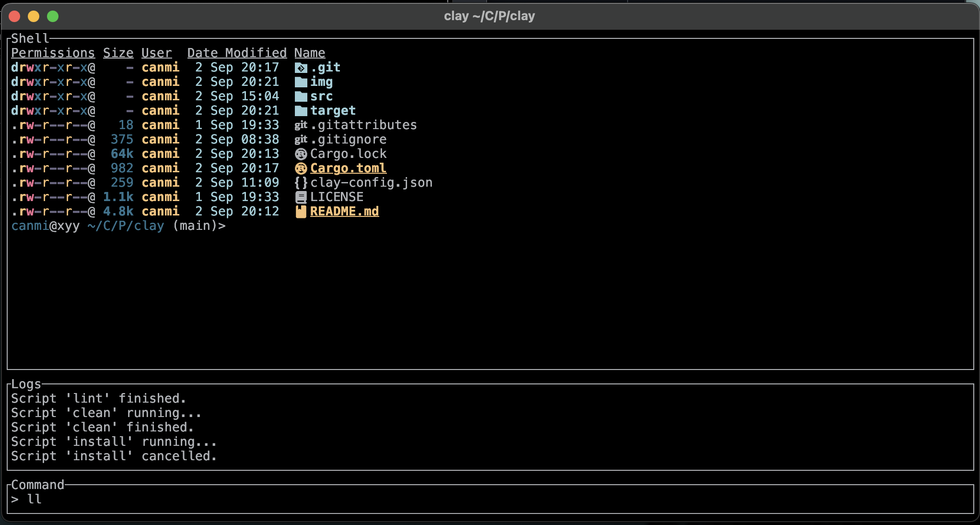Image resolution: width=980 pixels, height=525 pixels.
Task: Click the braces icon beside clay-config.json
Action: (301, 183)
